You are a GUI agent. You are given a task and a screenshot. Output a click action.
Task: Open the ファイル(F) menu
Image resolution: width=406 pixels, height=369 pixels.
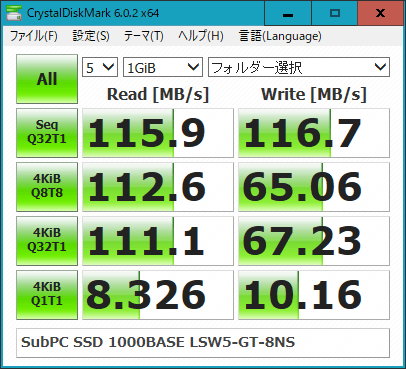[33, 36]
